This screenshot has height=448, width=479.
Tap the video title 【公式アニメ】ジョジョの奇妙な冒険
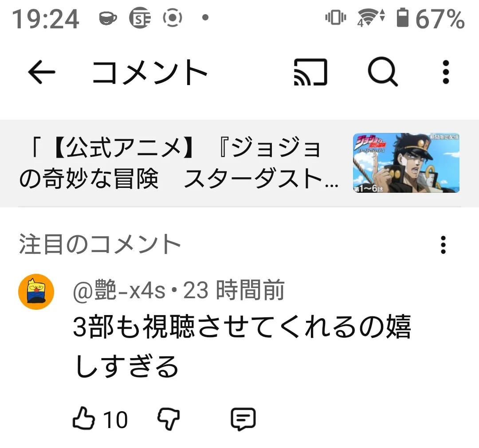[x=179, y=163]
